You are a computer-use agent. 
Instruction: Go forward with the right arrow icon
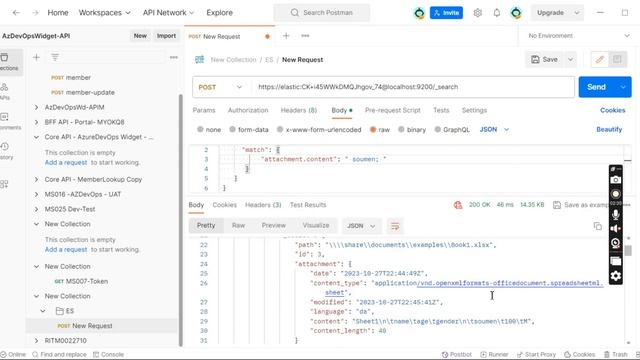tap(35, 13)
